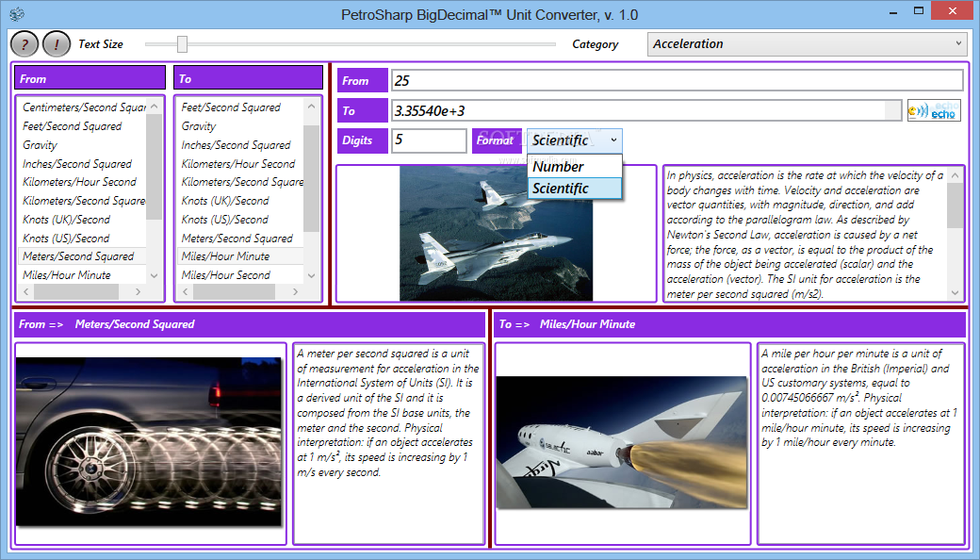
Task: Click acceleration description scroll down arrow
Action: (955, 292)
